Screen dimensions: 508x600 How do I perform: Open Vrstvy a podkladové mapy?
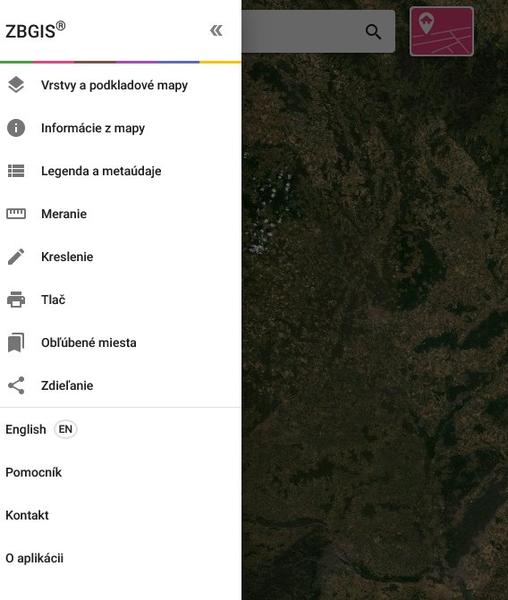point(114,85)
